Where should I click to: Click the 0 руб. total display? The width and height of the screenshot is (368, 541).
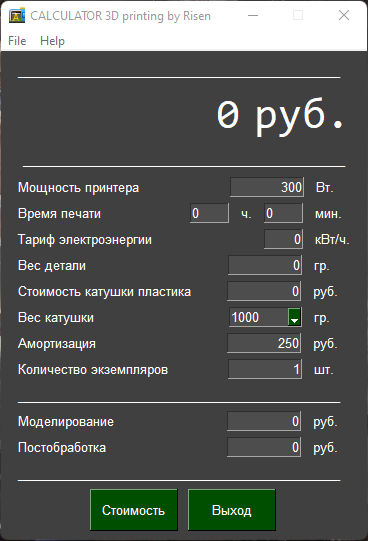(x=280, y=117)
